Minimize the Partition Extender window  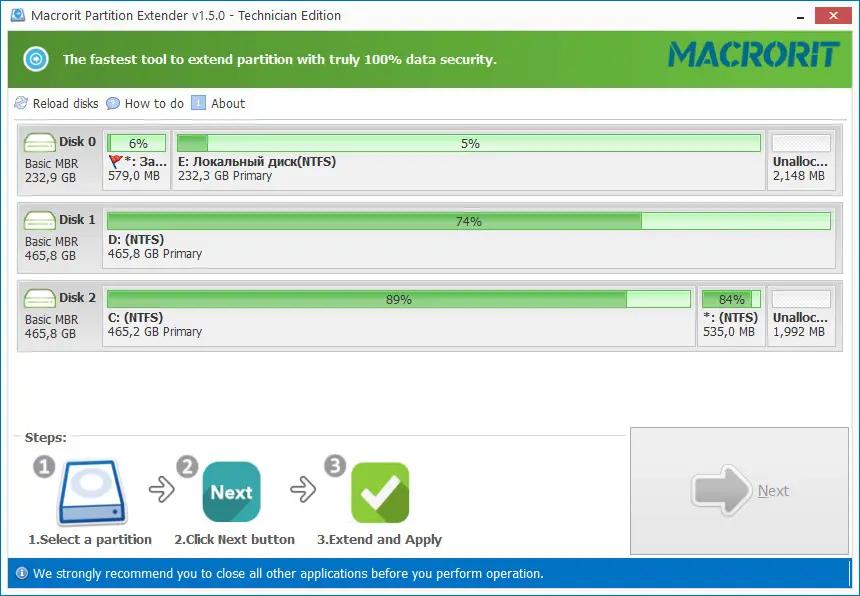801,16
